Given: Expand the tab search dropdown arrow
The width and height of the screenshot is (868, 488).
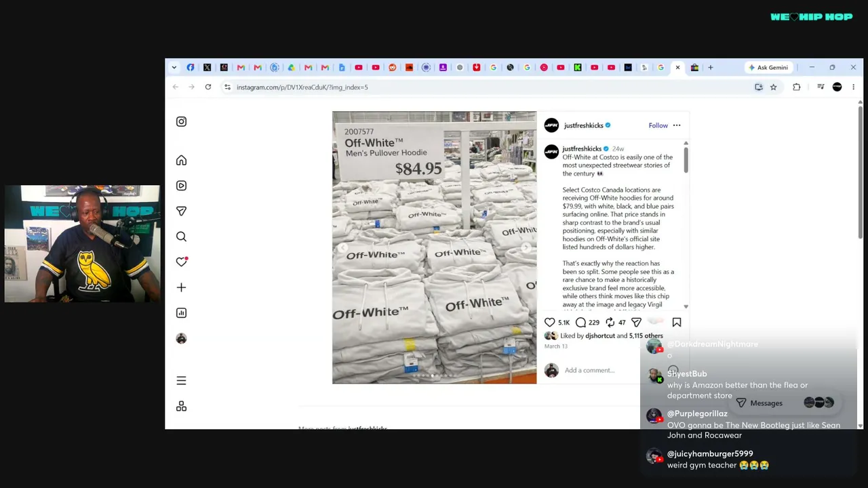Looking at the screenshot, I should coord(174,68).
